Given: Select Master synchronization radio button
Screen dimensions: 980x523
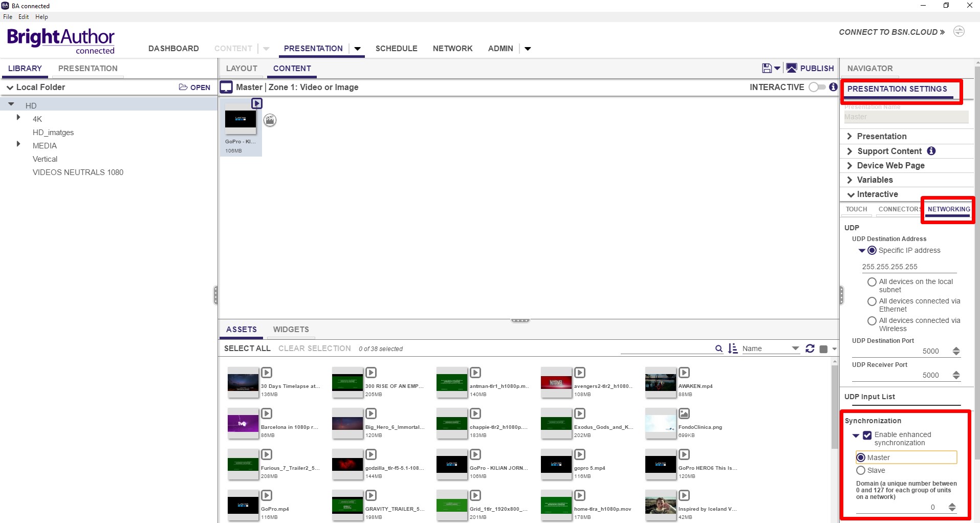Looking at the screenshot, I should pyautogui.click(x=861, y=457).
